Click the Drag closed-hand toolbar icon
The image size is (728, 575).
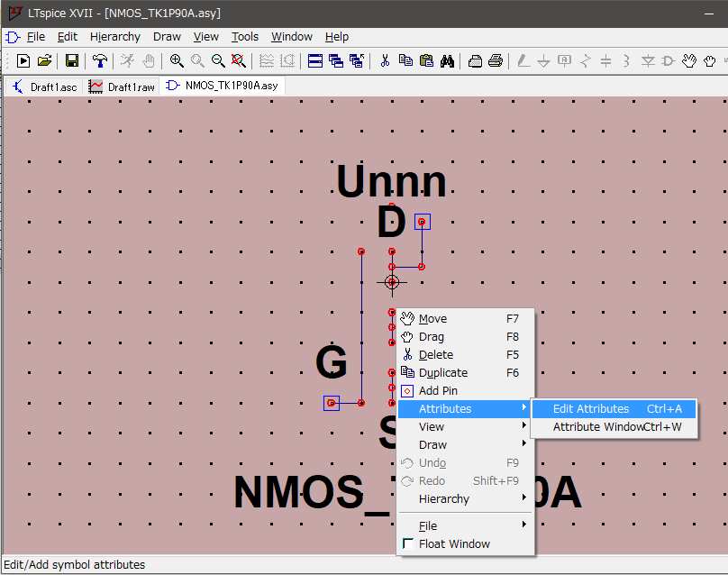point(709,61)
